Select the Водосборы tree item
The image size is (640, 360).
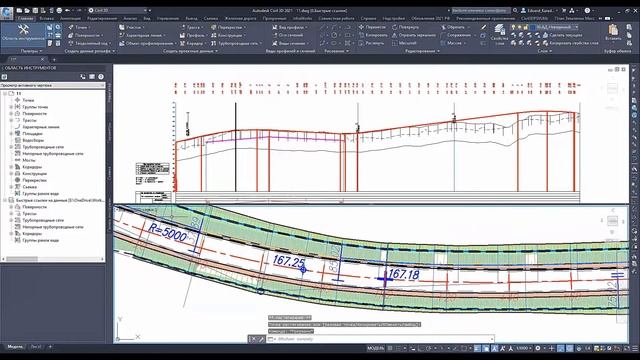[x=33, y=140]
